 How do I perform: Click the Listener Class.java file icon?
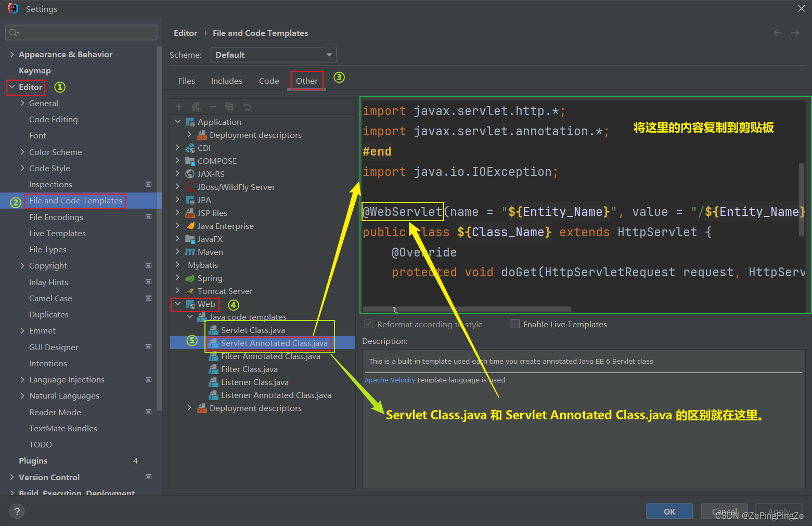click(213, 382)
